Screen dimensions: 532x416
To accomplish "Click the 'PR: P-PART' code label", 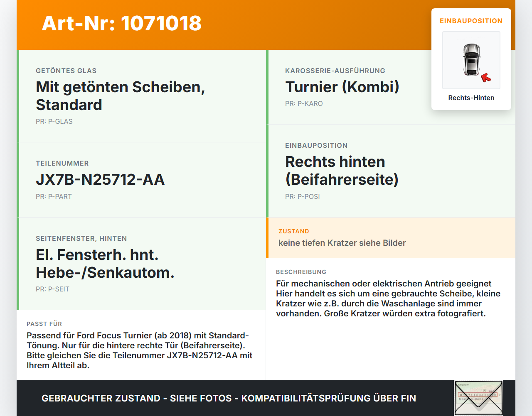I will [x=54, y=197].
